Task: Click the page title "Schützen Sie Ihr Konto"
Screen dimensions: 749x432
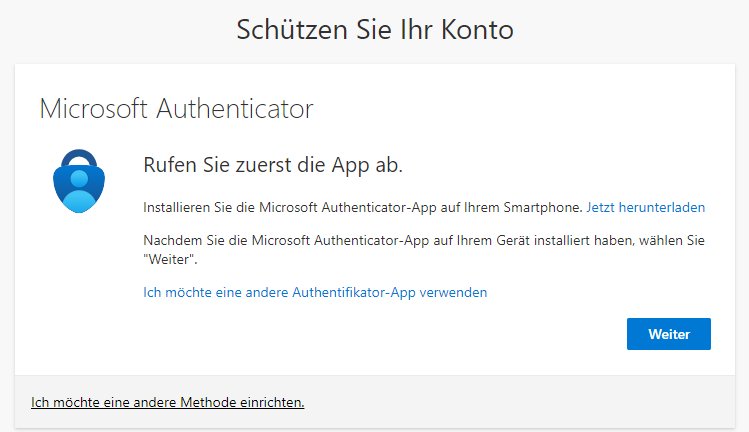Action: [374, 30]
